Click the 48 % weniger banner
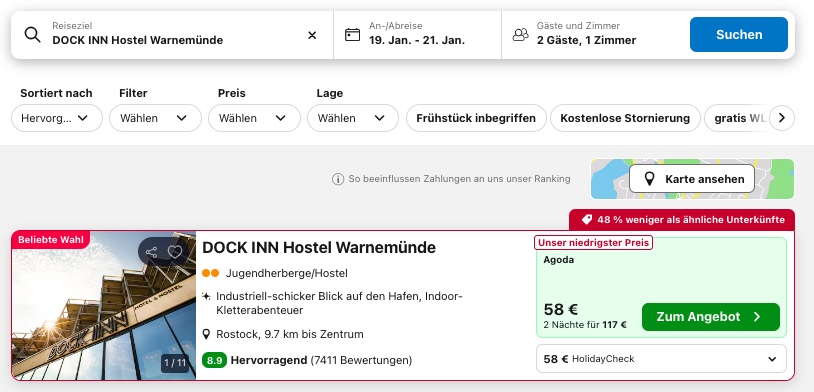Viewport: 814px width, 392px height. [x=682, y=220]
